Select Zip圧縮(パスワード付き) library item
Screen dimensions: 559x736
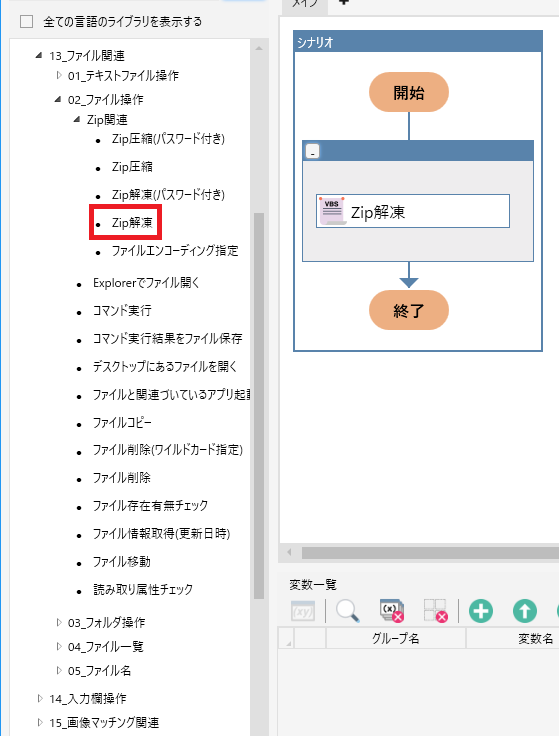168,139
